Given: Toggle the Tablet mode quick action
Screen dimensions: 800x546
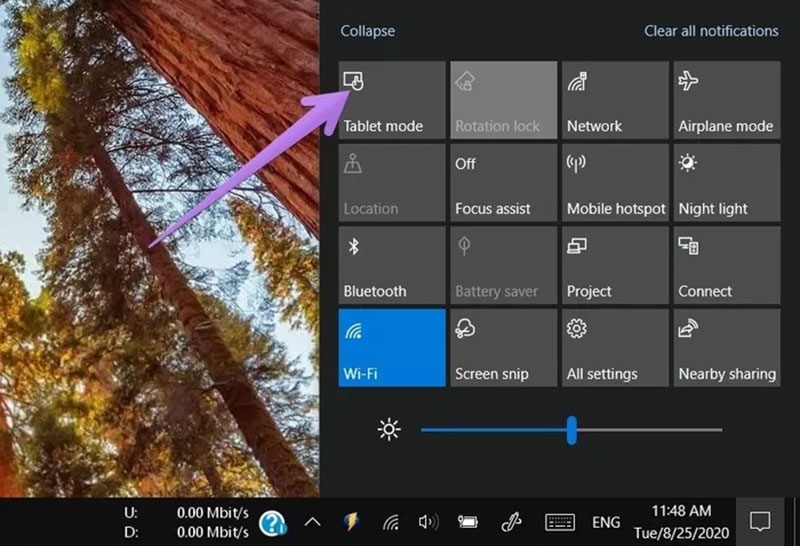Looking at the screenshot, I should 392,100.
